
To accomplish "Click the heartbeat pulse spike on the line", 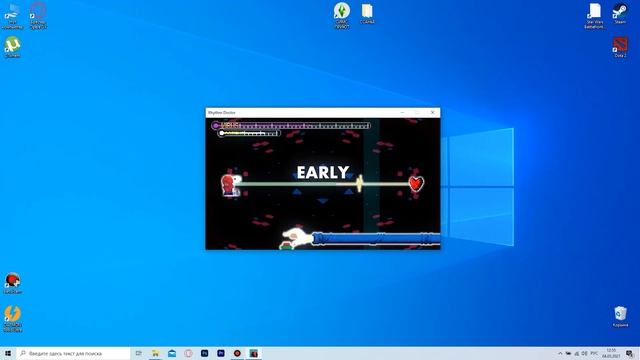I will (x=359, y=184).
